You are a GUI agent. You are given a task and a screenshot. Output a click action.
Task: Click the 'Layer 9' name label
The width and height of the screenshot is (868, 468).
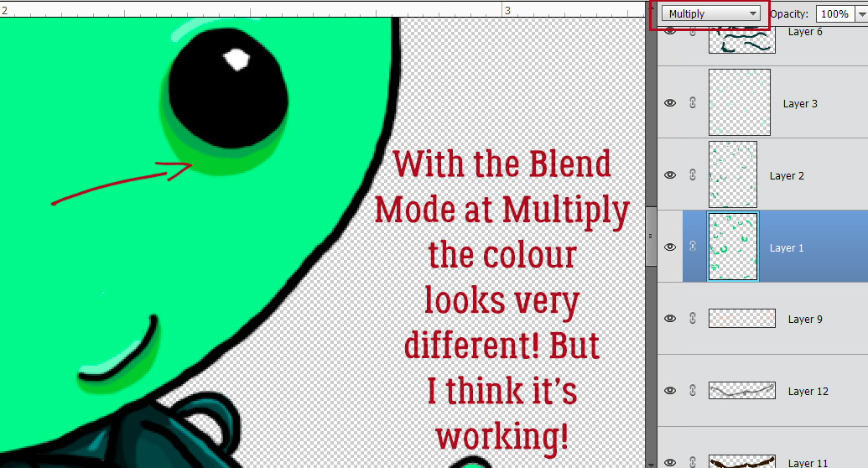coord(805,319)
